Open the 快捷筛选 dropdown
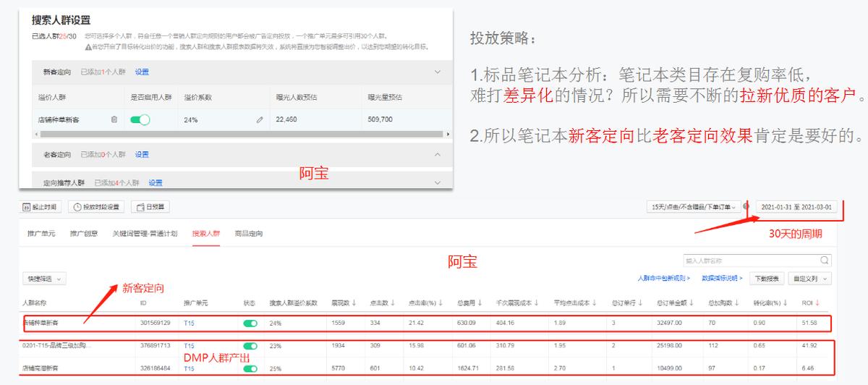Image resolution: width=868 pixels, height=385 pixels. (x=44, y=278)
